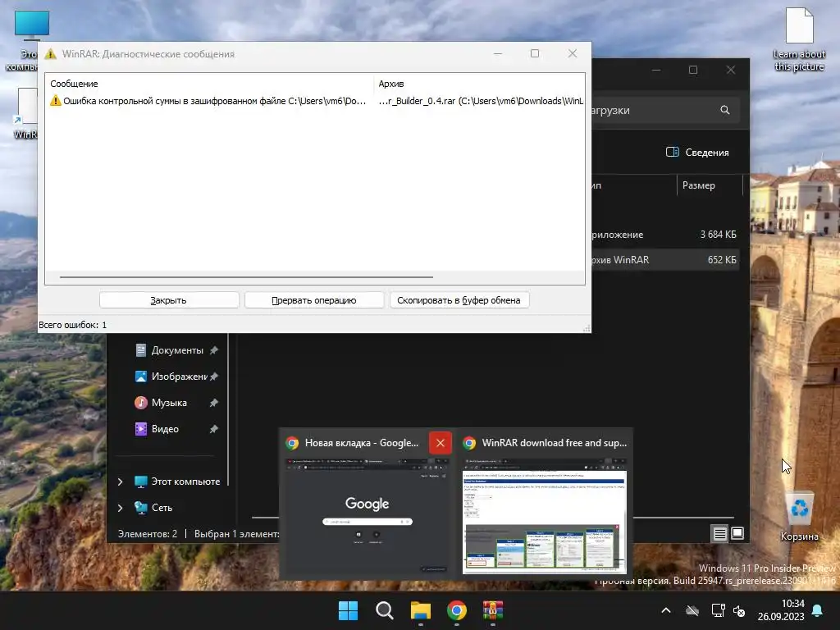Image resolution: width=840 pixels, height=630 pixels.
Task: Click the Архив column header
Action: tap(391, 84)
